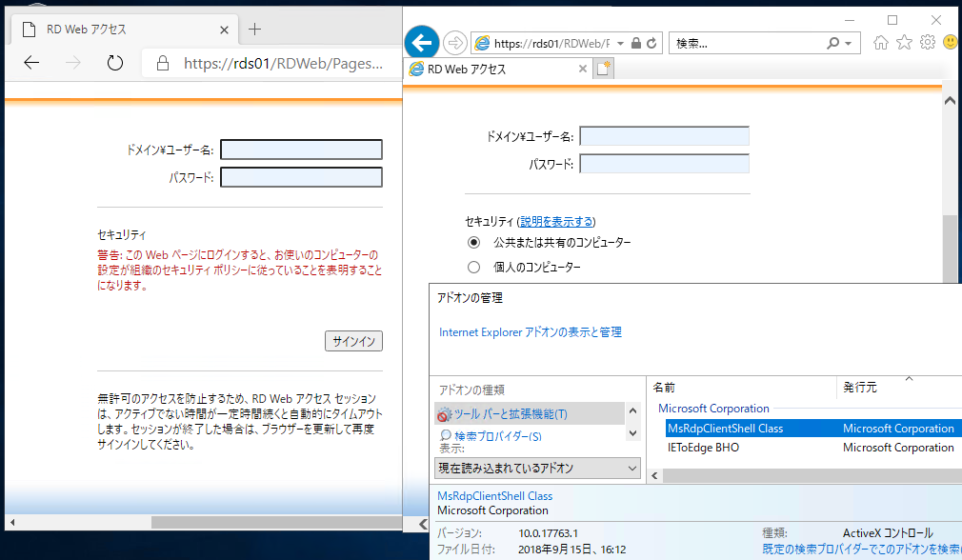Fill the ドメイン¥ユーザー名 field in Edge
The image size is (962, 560).
pos(301,150)
